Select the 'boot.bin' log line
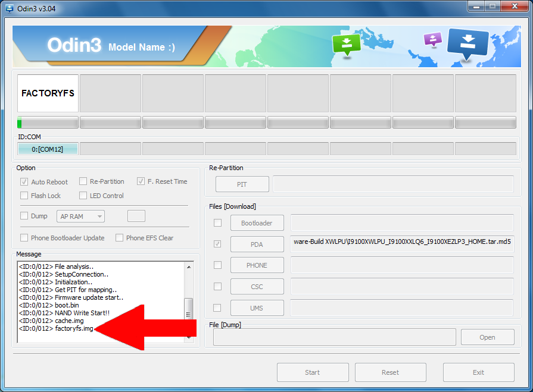This screenshot has width=533, height=392. [49, 305]
